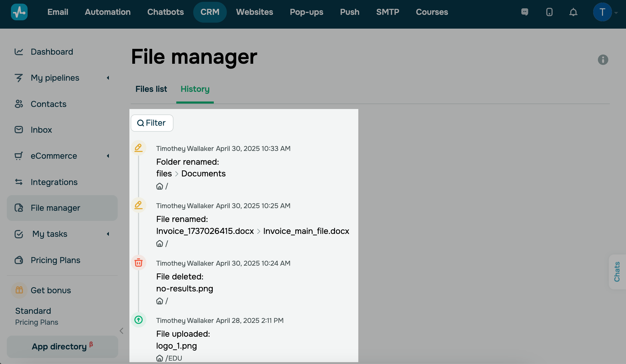Open the mobile device icon in header

tap(549, 12)
